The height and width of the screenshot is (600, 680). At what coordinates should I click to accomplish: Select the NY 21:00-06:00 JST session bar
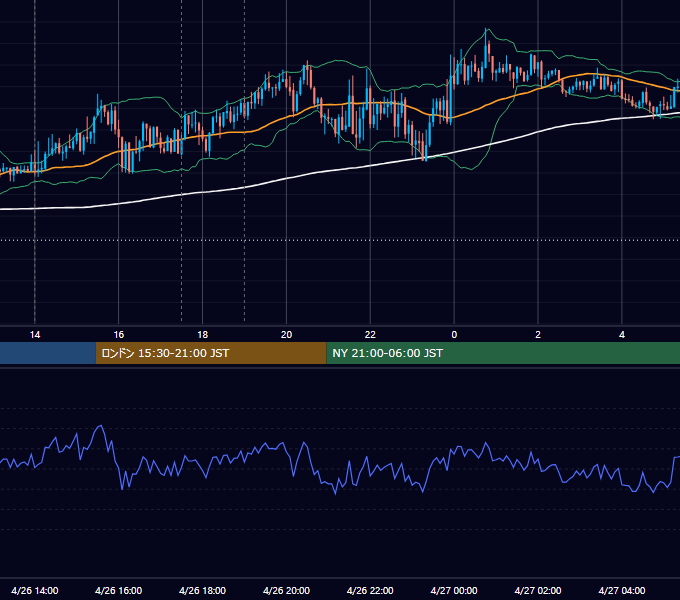(x=503, y=353)
